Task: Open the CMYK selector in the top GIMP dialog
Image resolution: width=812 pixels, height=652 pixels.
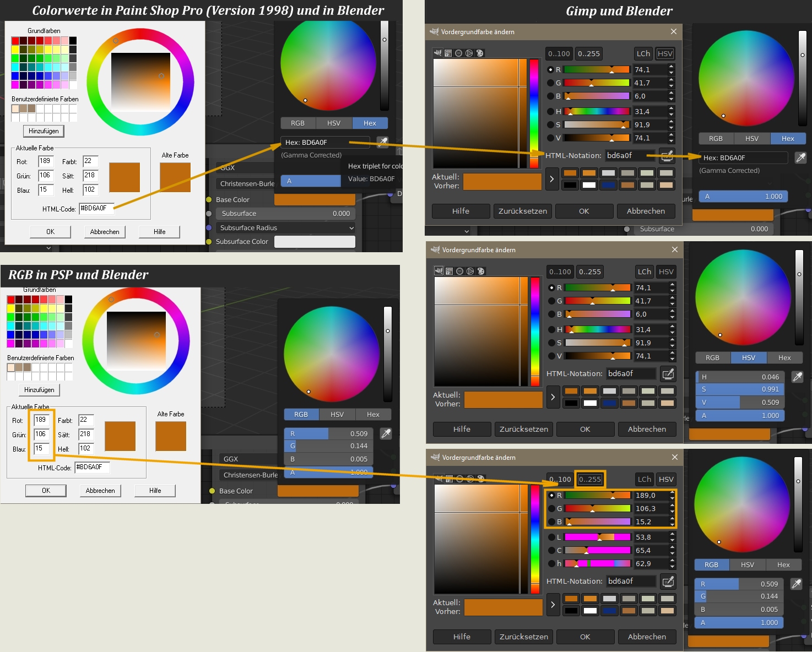Action: 448,53
